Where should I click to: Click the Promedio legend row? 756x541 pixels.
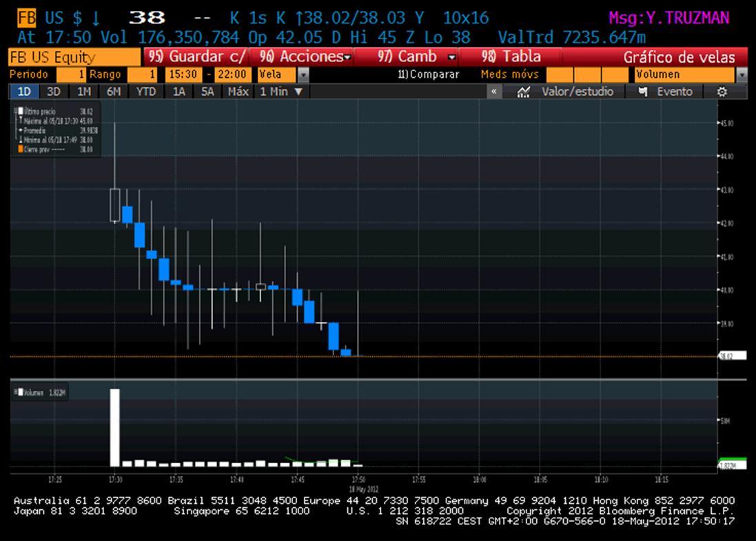(x=57, y=131)
